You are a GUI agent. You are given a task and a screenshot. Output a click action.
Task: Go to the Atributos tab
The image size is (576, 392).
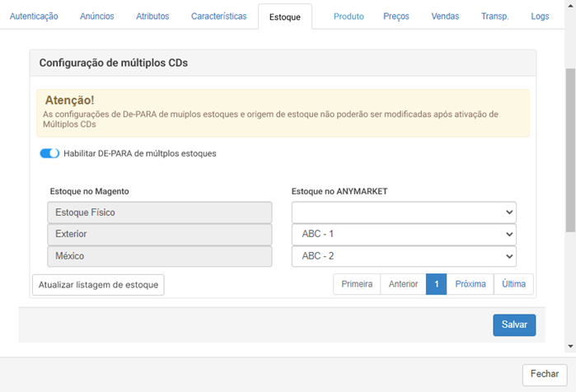pos(152,16)
